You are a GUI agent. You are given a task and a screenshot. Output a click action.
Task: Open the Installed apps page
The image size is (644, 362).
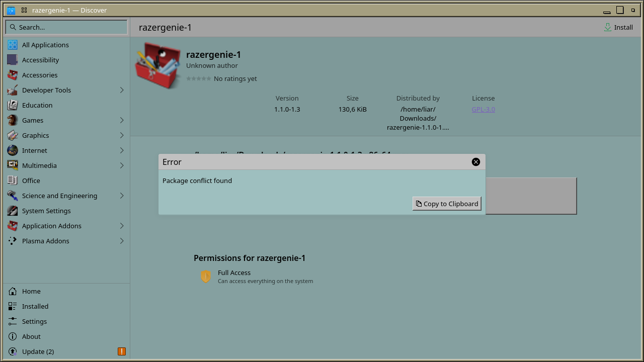[66, 306]
